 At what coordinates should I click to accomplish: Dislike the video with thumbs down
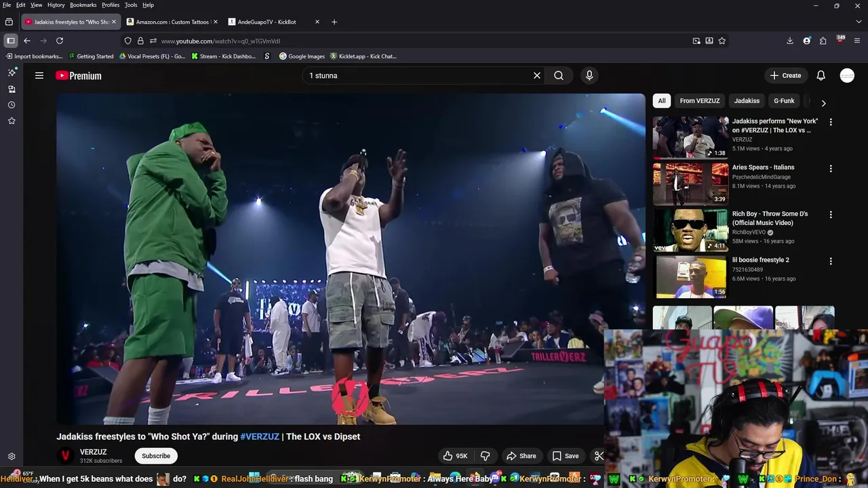[x=486, y=456]
